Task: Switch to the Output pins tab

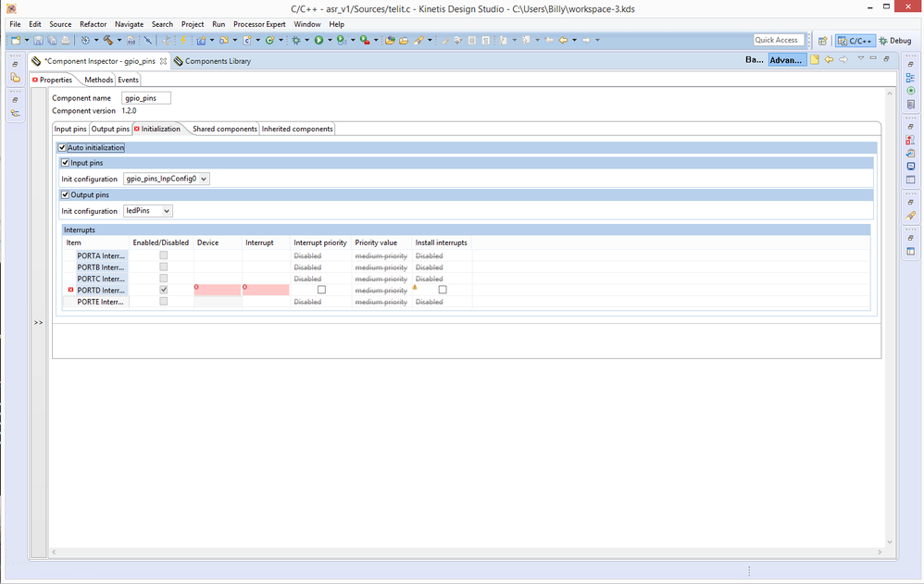Action: point(110,129)
